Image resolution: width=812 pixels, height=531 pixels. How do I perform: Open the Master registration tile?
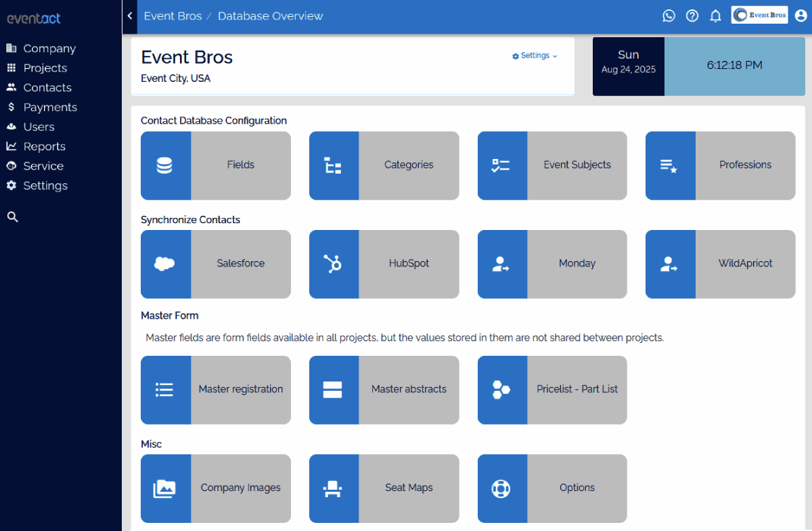point(215,390)
